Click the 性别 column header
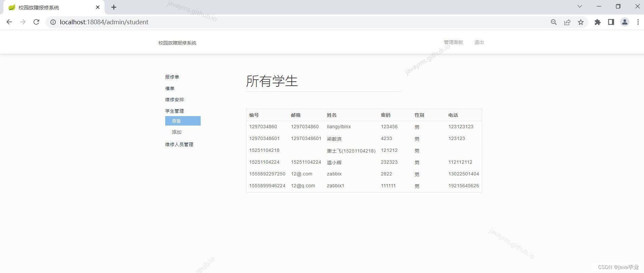Screen dimensions: 644x273 (x=419, y=115)
